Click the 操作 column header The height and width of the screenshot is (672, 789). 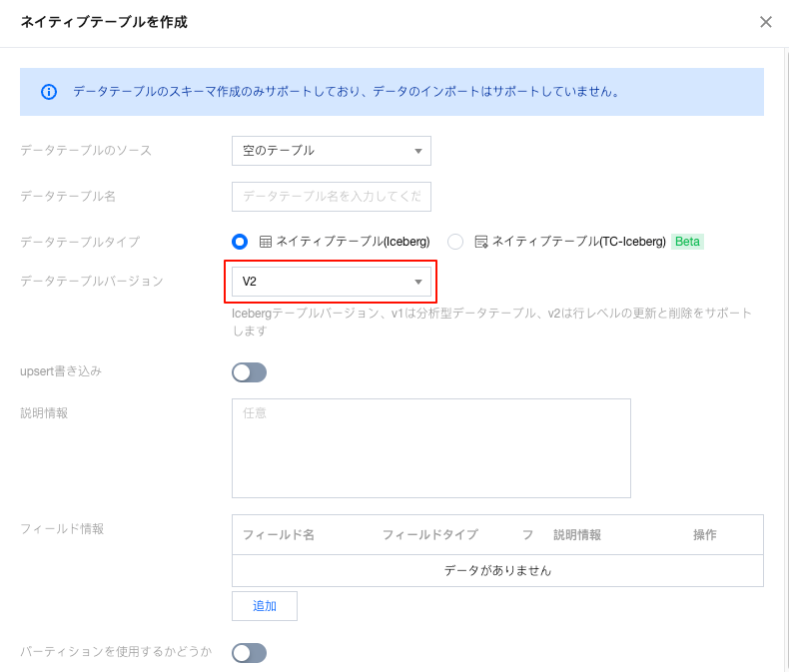(x=705, y=535)
